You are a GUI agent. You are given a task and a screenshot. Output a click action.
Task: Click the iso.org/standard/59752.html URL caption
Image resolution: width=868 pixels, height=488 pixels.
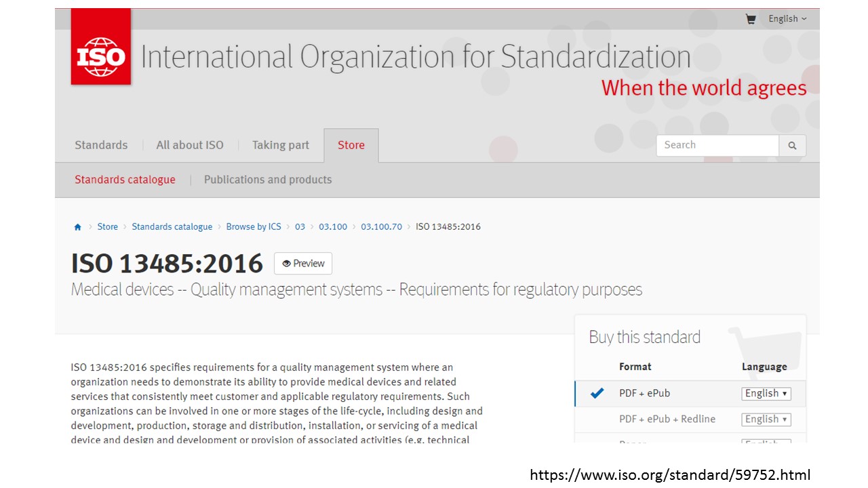(x=670, y=475)
